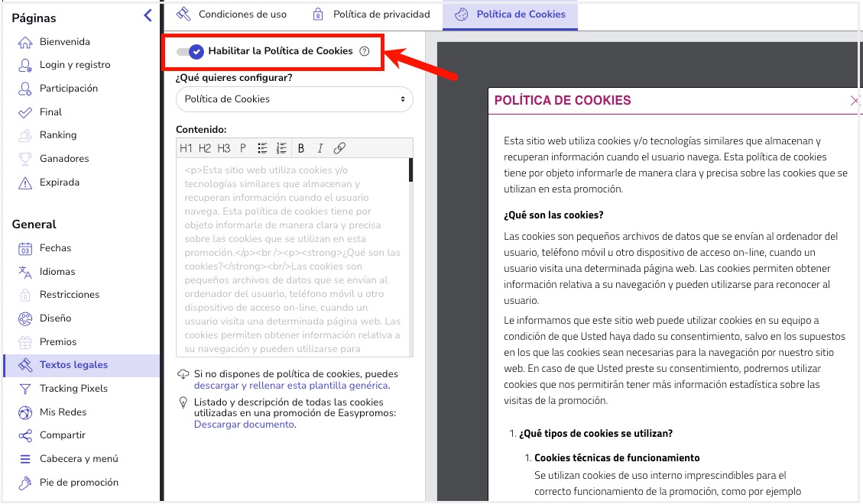863x504 pixels.
Task: Click the help icon beside Habilitar la Política
Action: 365,51
